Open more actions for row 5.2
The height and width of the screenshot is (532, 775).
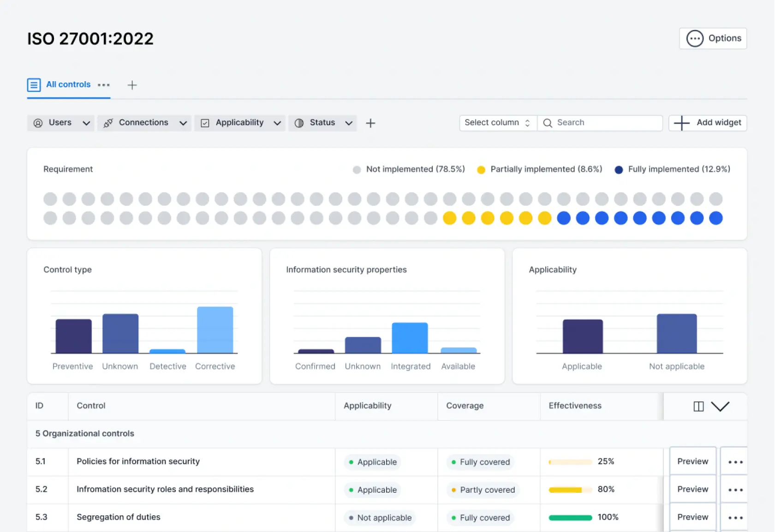tap(735, 490)
